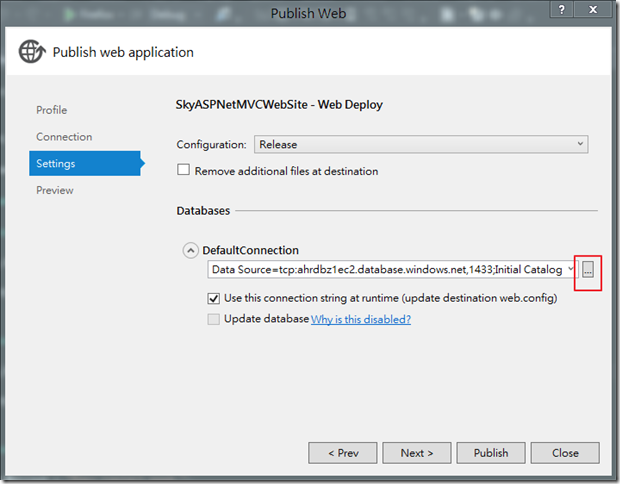Open the Configuration Release dropdown
The image size is (620, 484).
(421, 144)
